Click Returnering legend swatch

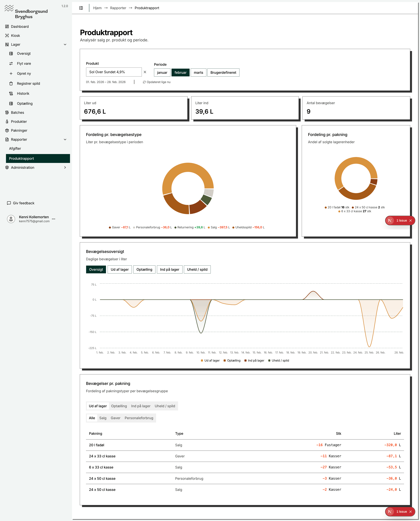click(175, 228)
